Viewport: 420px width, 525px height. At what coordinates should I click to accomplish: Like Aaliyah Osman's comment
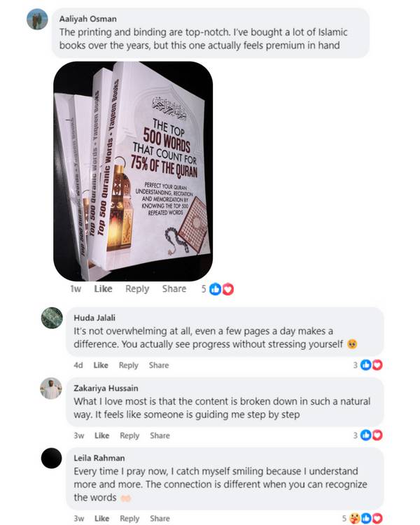tap(103, 288)
